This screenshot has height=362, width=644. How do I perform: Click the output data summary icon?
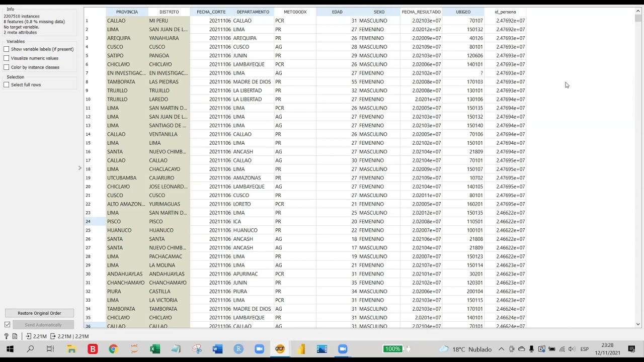pyautogui.click(x=69, y=336)
